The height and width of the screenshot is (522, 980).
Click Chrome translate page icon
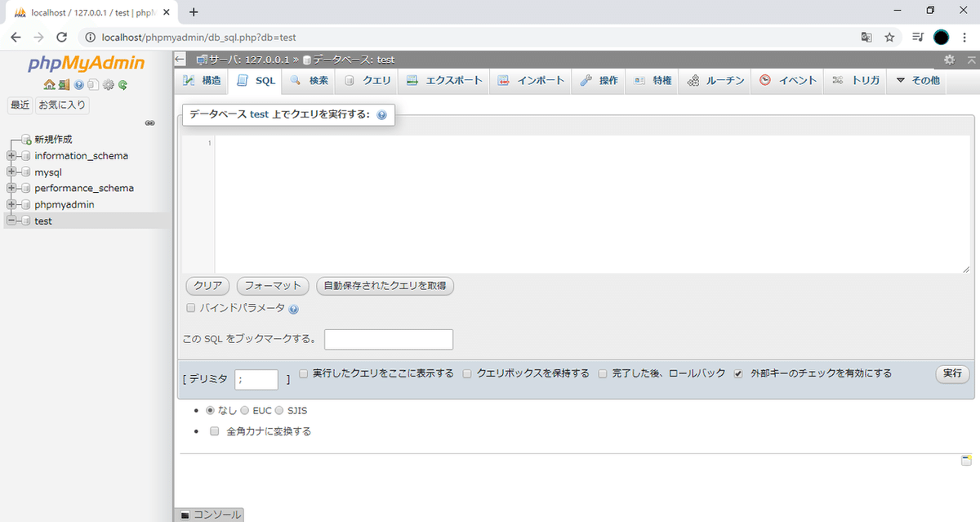click(x=866, y=37)
